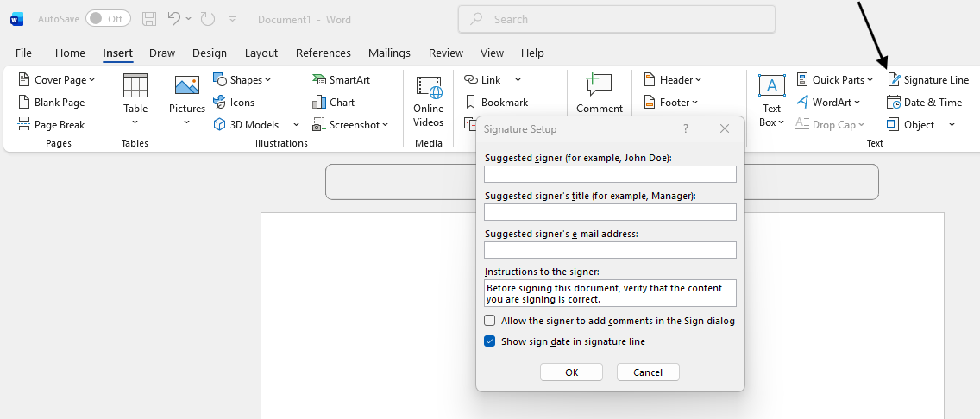Expand the 3D Models dropdown arrow
The image size is (980, 419).
coord(296,125)
